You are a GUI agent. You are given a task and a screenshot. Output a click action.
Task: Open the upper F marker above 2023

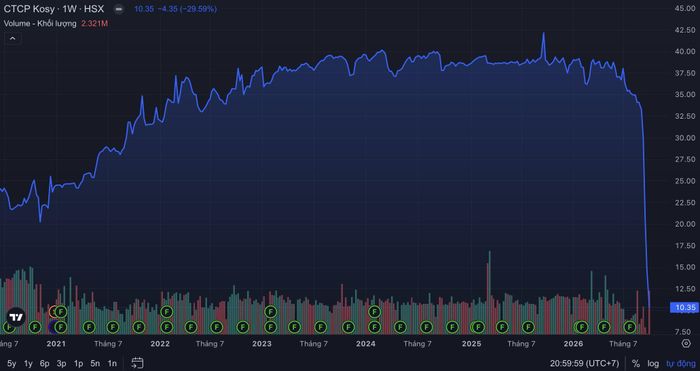tap(271, 311)
